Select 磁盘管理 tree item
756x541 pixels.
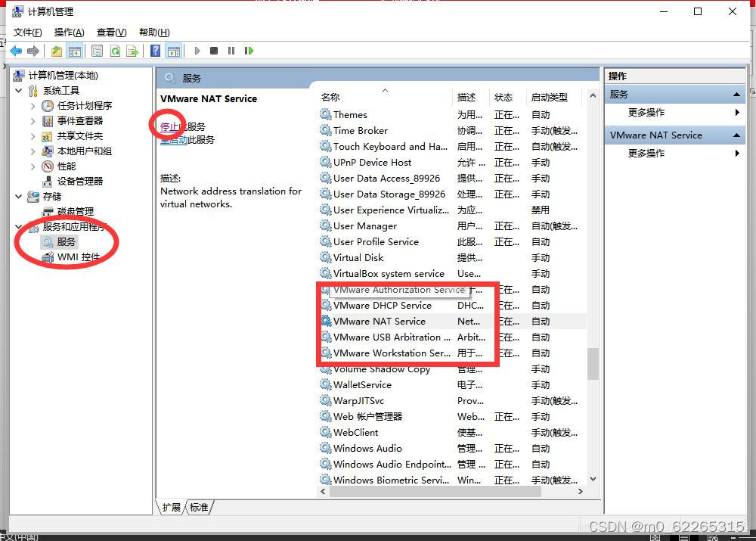coord(75,211)
